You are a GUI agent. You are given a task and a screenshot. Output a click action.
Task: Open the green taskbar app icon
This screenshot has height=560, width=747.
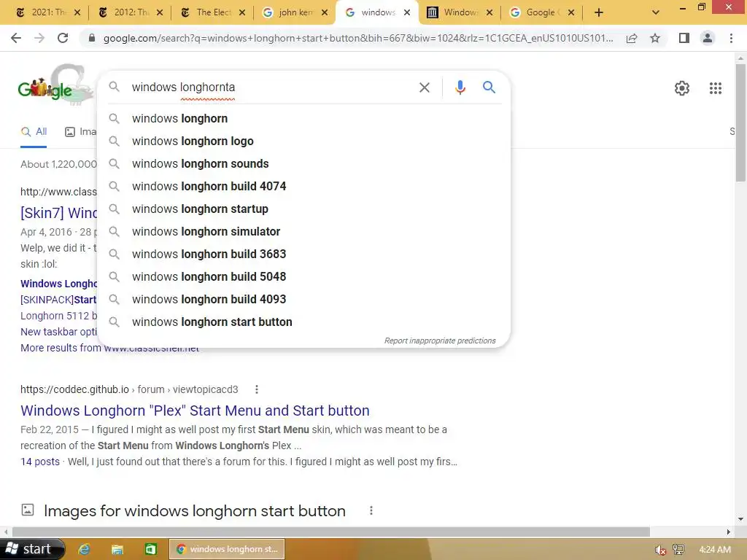pyautogui.click(x=150, y=550)
